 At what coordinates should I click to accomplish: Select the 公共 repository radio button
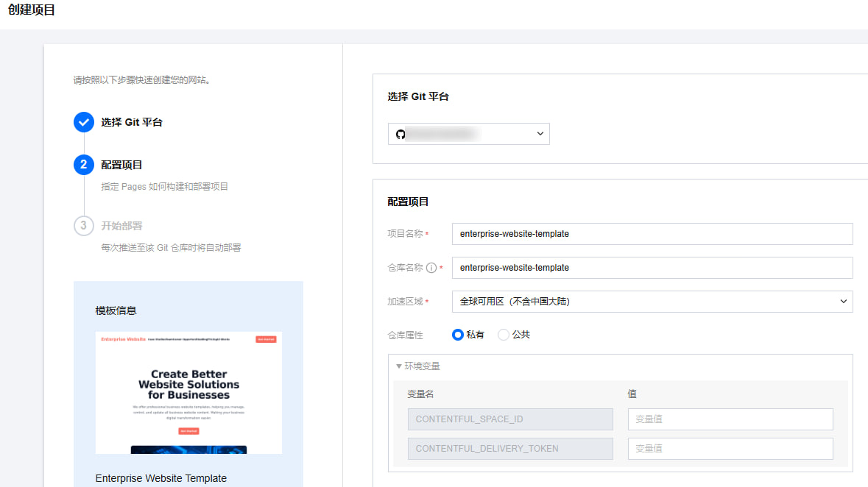pyautogui.click(x=504, y=335)
